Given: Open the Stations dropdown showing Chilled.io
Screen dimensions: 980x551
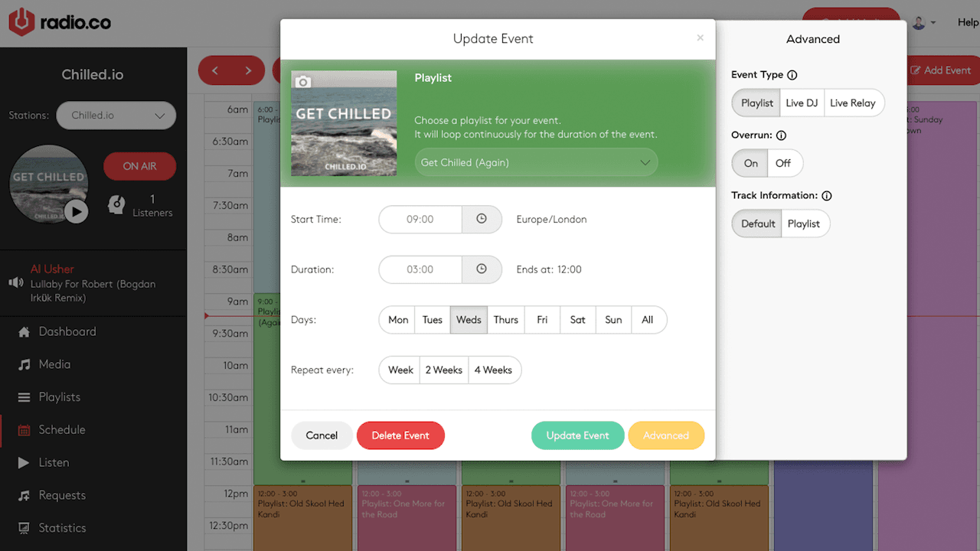Looking at the screenshot, I should 116,115.
